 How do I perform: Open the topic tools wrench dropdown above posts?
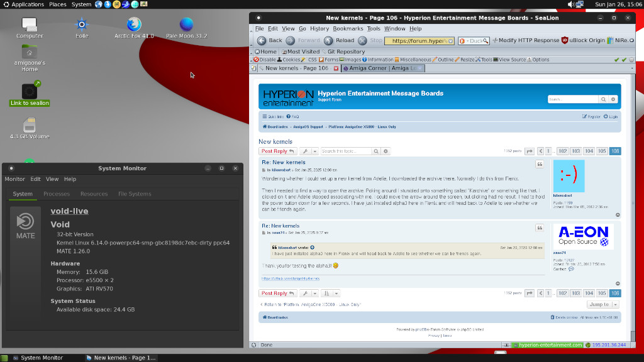click(x=309, y=151)
